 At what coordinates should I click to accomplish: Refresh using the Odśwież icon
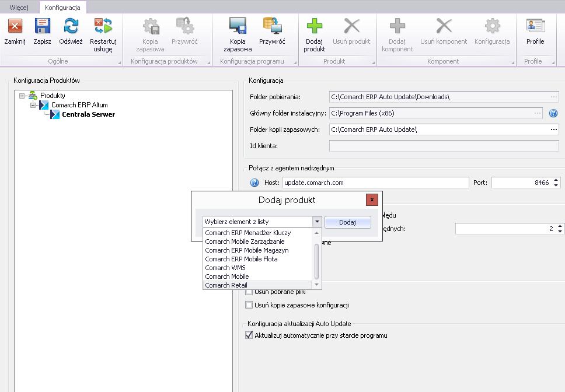tap(71, 26)
